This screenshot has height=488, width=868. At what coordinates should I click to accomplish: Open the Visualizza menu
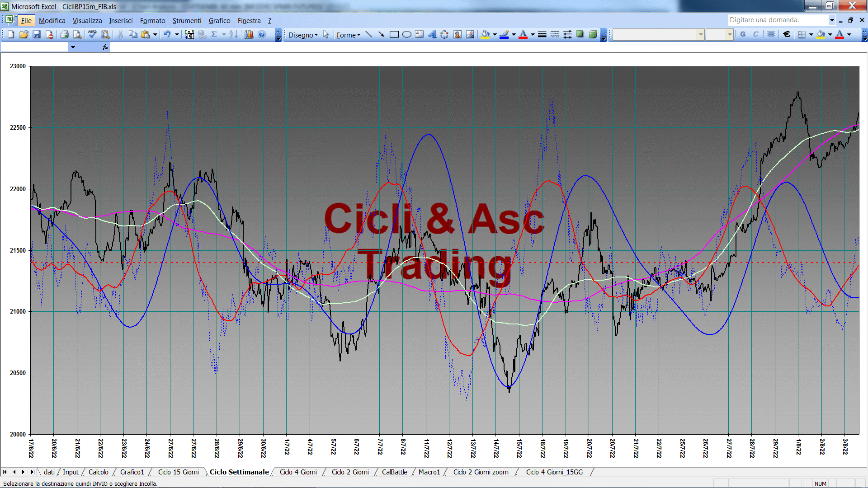click(87, 20)
